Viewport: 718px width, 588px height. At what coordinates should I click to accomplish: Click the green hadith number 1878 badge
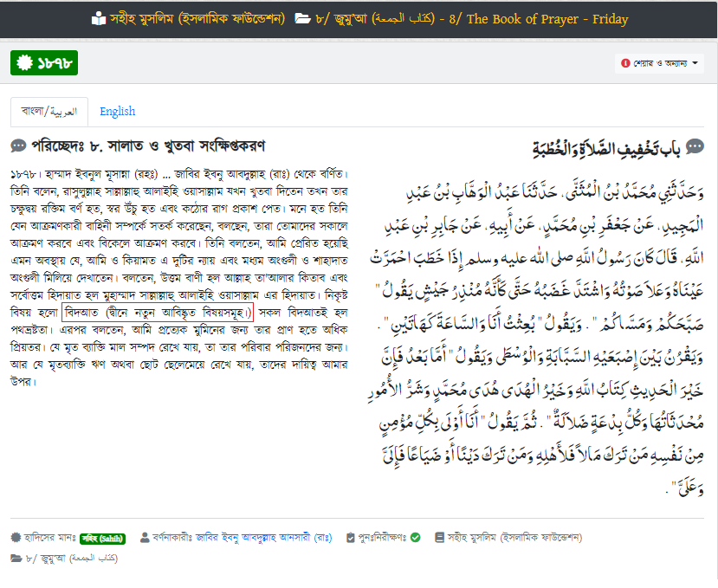[43, 63]
